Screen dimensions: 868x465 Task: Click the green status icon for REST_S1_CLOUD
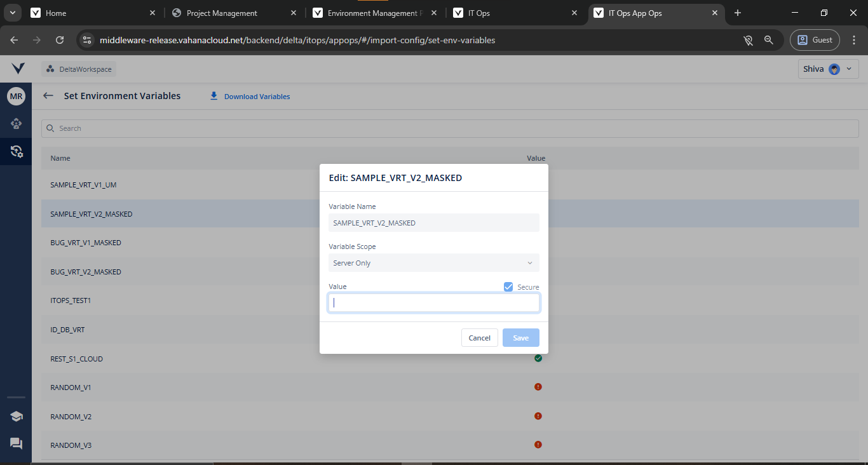pyautogui.click(x=538, y=358)
